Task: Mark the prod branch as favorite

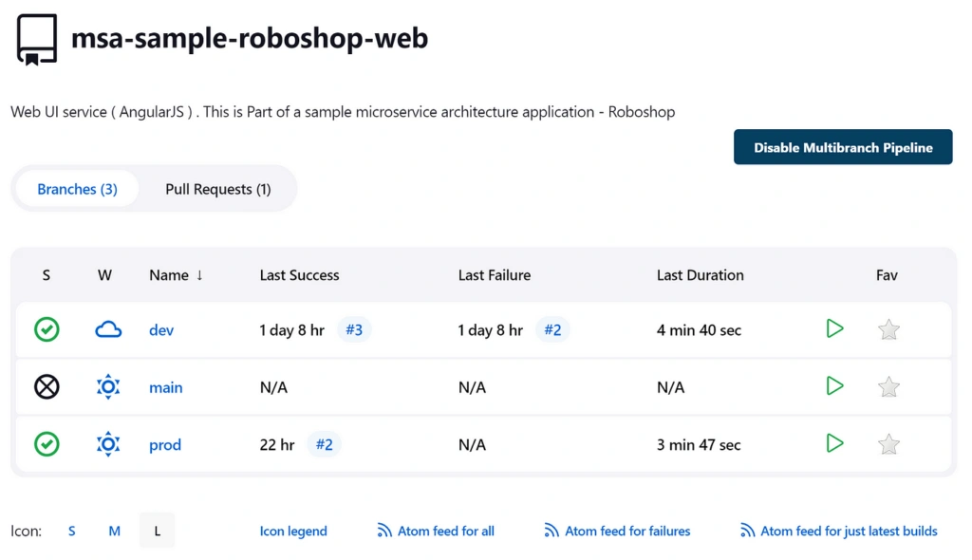Action: click(888, 443)
